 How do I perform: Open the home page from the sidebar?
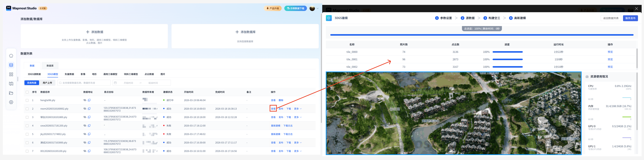point(11,56)
